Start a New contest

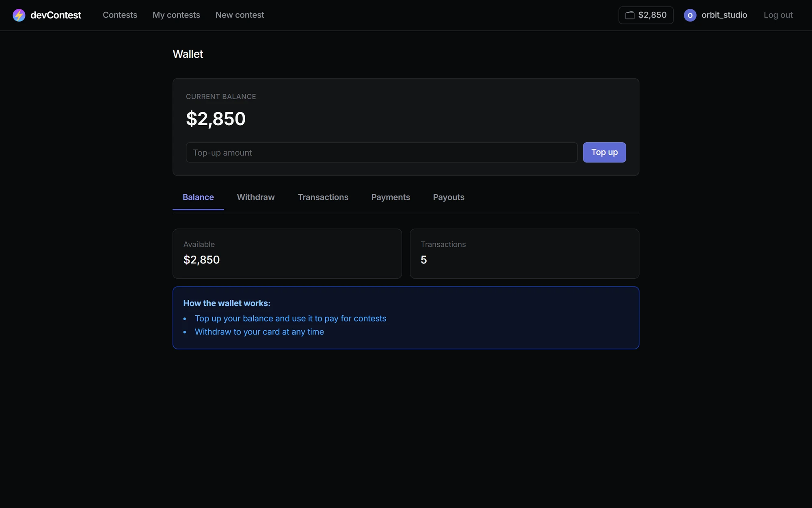pos(240,15)
